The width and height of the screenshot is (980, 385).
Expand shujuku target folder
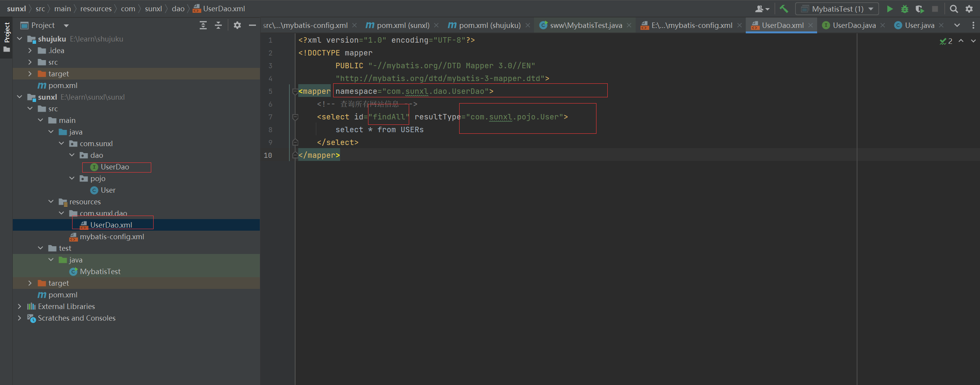pyautogui.click(x=30, y=74)
